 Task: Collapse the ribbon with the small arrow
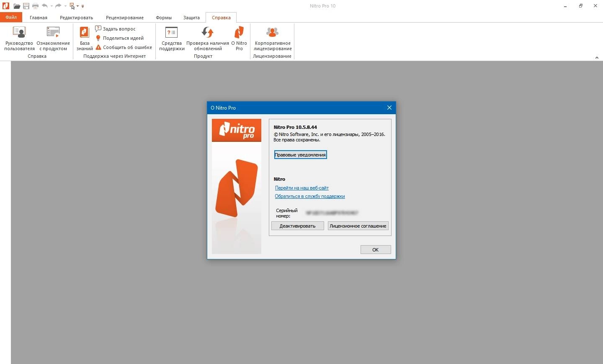(x=597, y=58)
